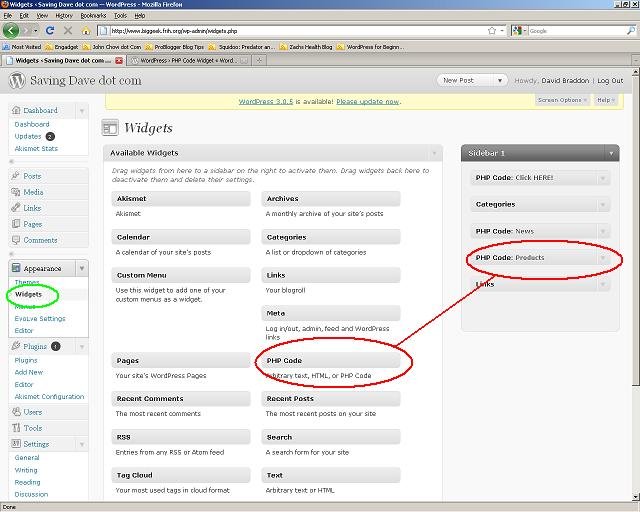
Task: Click the Plugins plug icon
Action: 16,346
